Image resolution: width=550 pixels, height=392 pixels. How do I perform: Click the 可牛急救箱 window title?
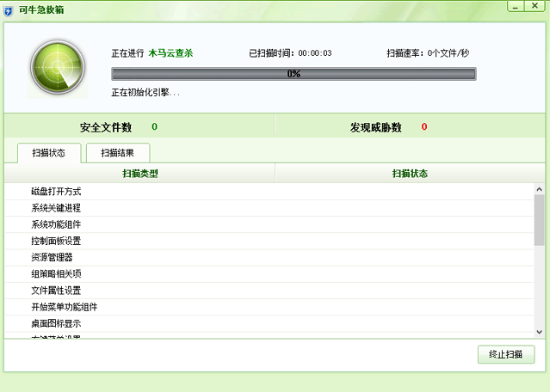pos(41,9)
